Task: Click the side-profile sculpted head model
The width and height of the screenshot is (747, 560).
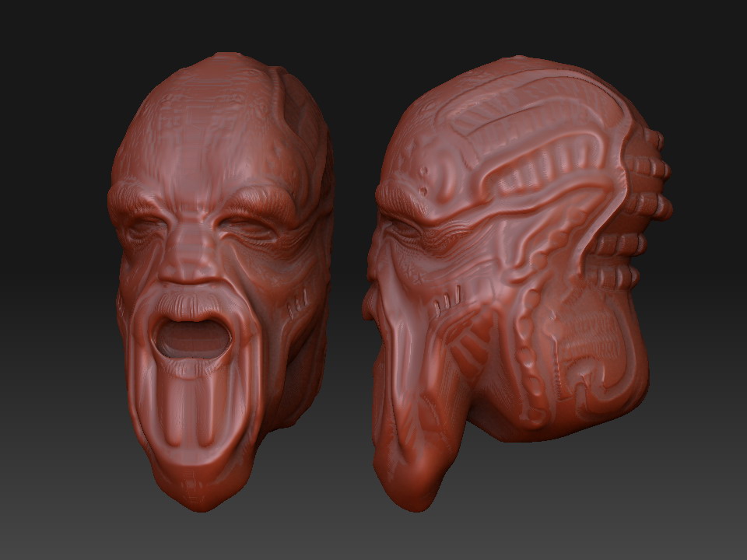Action: 517,284
